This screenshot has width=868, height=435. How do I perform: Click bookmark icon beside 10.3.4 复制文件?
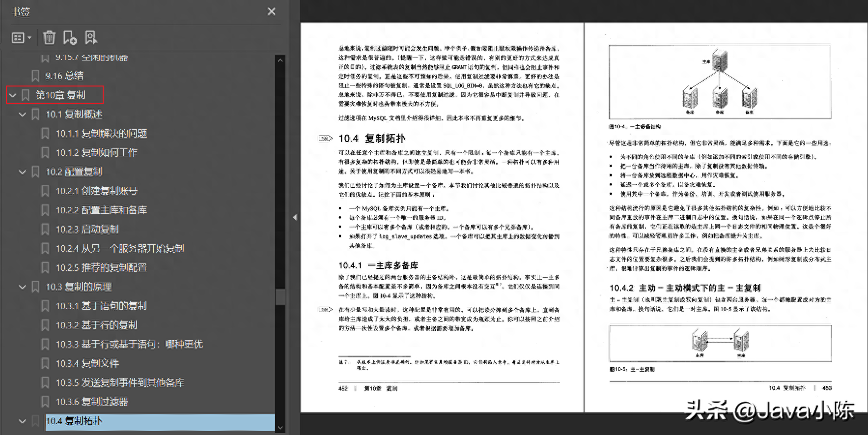click(x=45, y=363)
